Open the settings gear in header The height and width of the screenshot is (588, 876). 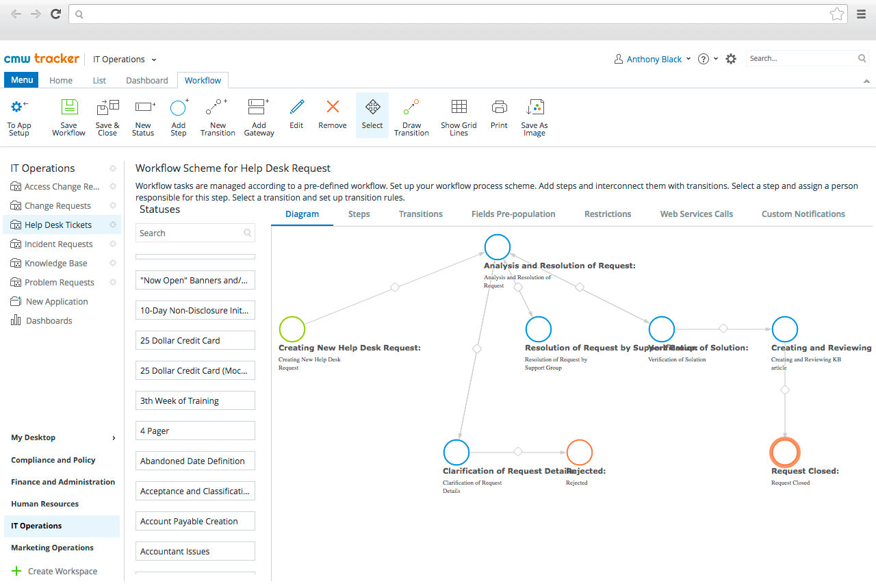731,59
